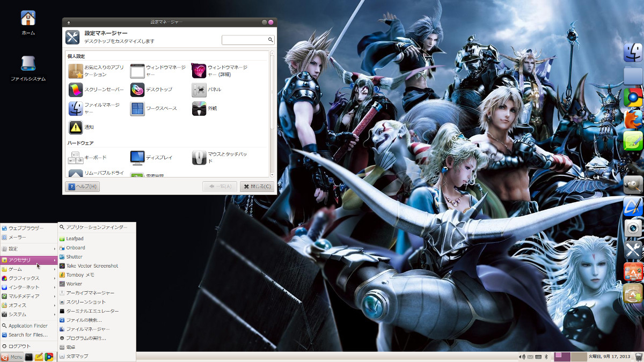The height and width of the screenshot is (362, 644).
Task: Choose Shutter in the accessories submenu
Action: pos(97,257)
